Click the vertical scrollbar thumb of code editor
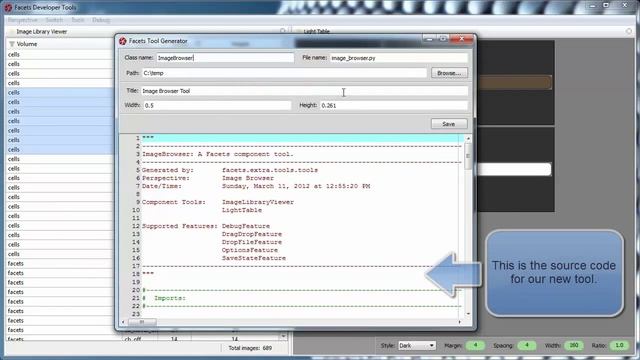The width and height of the screenshot is (640, 360). [468, 156]
